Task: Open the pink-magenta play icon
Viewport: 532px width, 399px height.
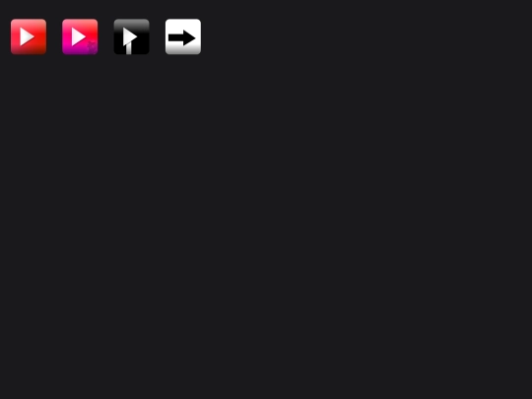Action: click(80, 36)
